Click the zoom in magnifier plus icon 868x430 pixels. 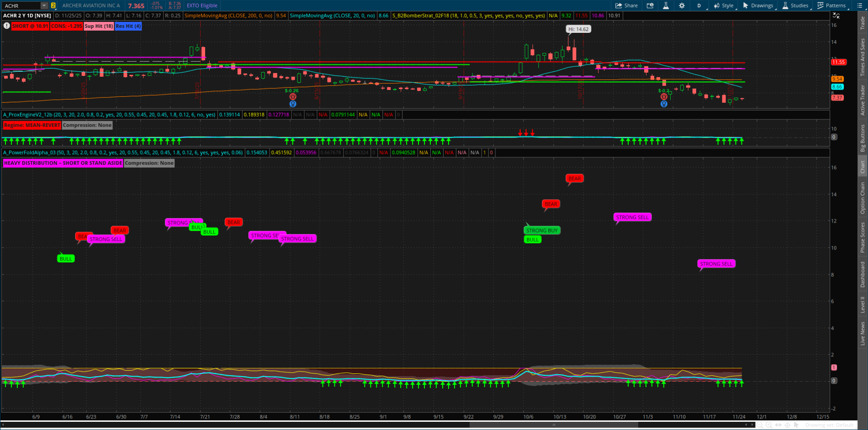(x=769, y=425)
